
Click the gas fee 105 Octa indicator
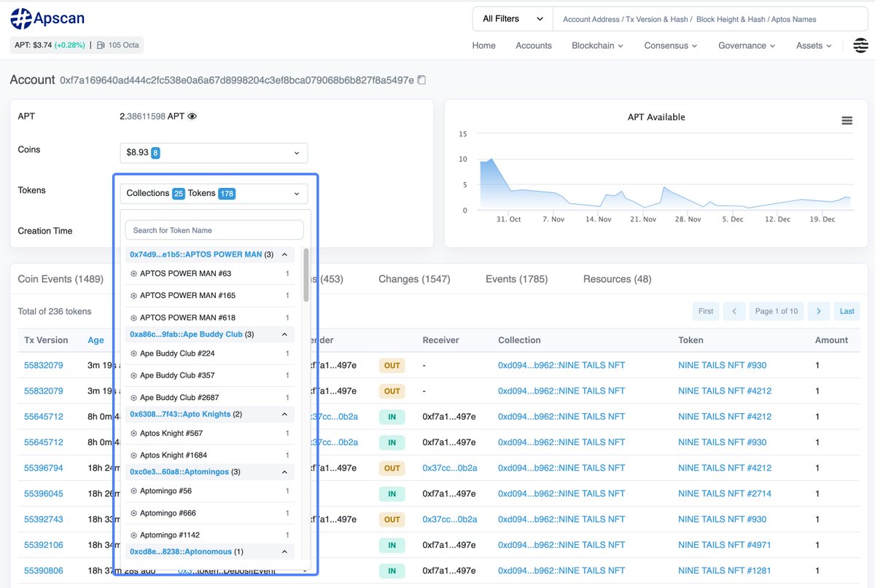tap(117, 45)
